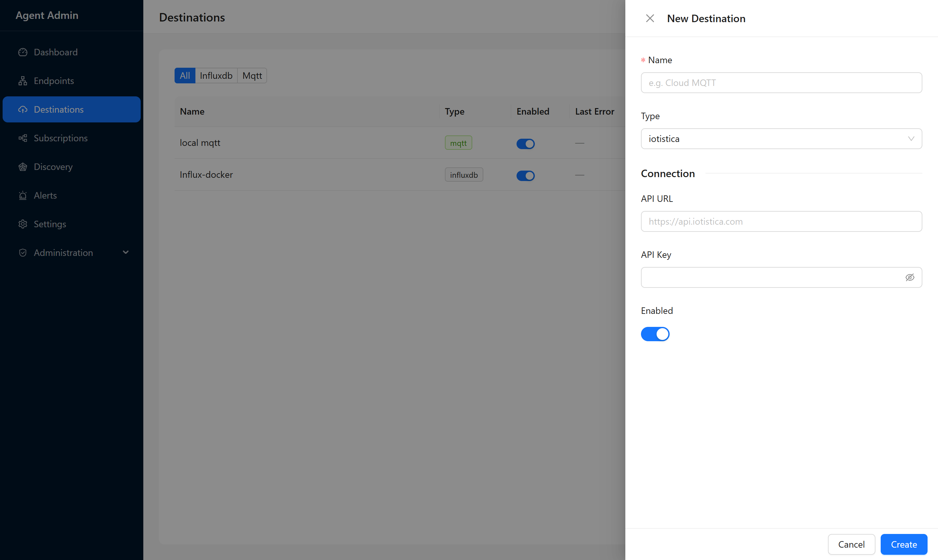Screen dimensions: 938x560
Task: Click the Endpoints network icon
Action: pyautogui.click(x=23, y=81)
